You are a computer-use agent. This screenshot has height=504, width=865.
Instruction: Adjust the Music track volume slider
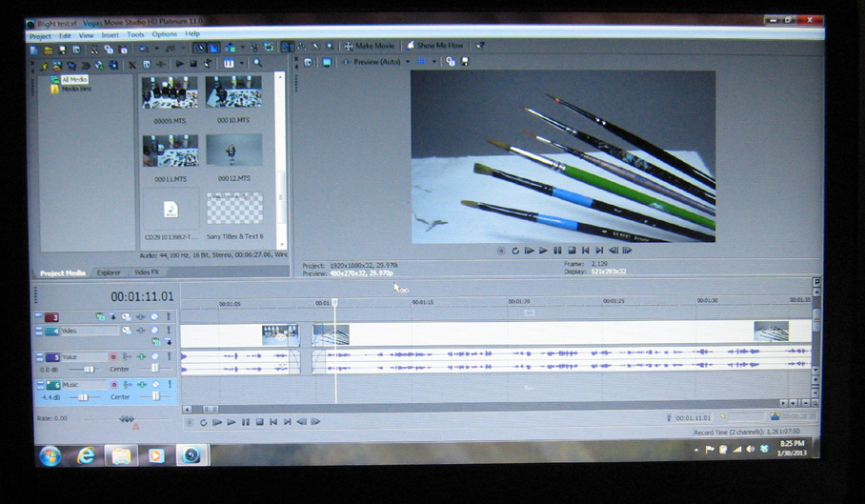[x=83, y=397]
